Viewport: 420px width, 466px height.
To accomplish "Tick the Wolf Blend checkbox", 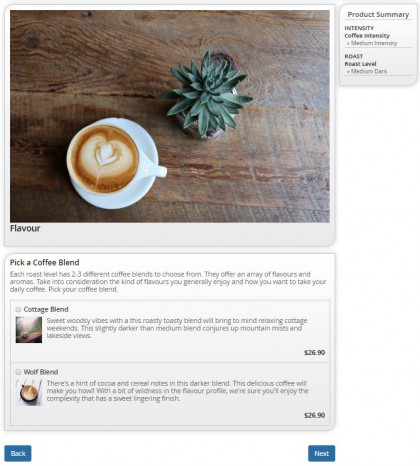I will point(18,372).
